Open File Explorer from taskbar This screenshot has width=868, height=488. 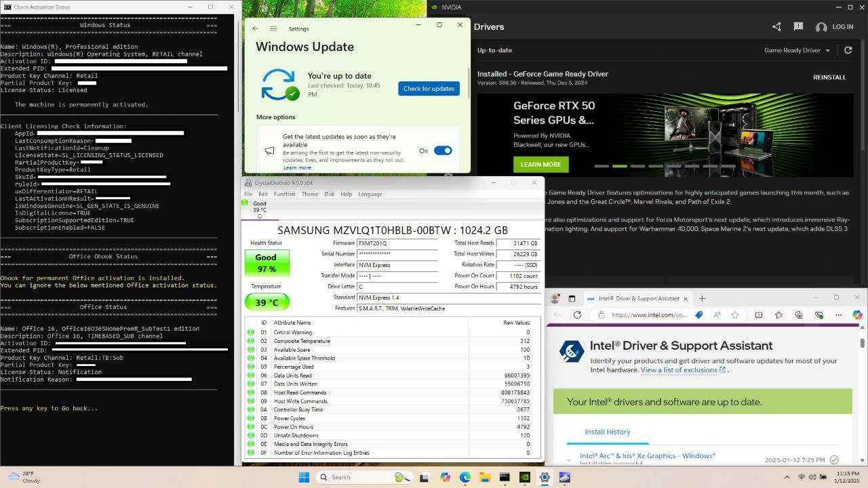tap(484, 477)
